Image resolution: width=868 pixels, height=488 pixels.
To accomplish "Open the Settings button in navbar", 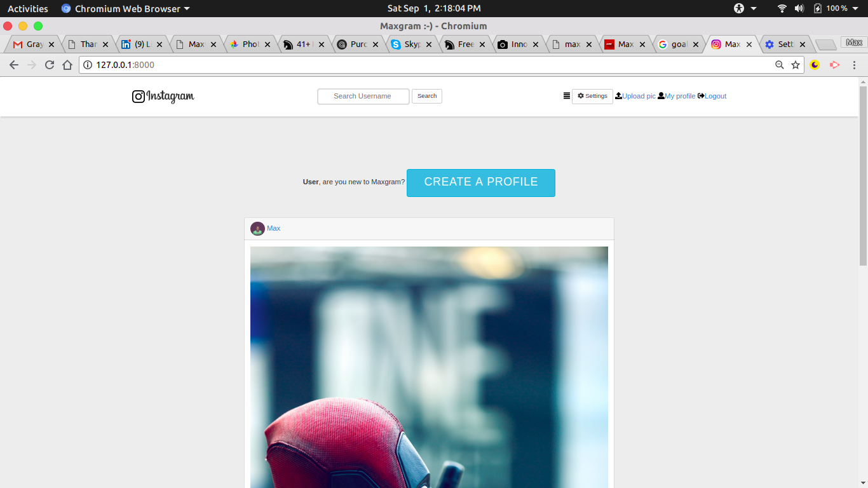I will [592, 96].
